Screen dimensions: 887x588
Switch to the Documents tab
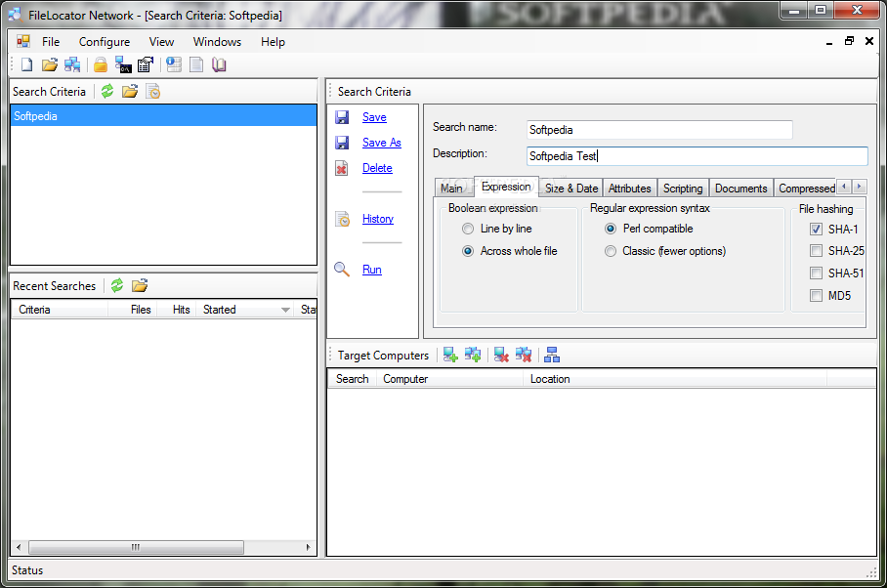[x=740, y=189]
